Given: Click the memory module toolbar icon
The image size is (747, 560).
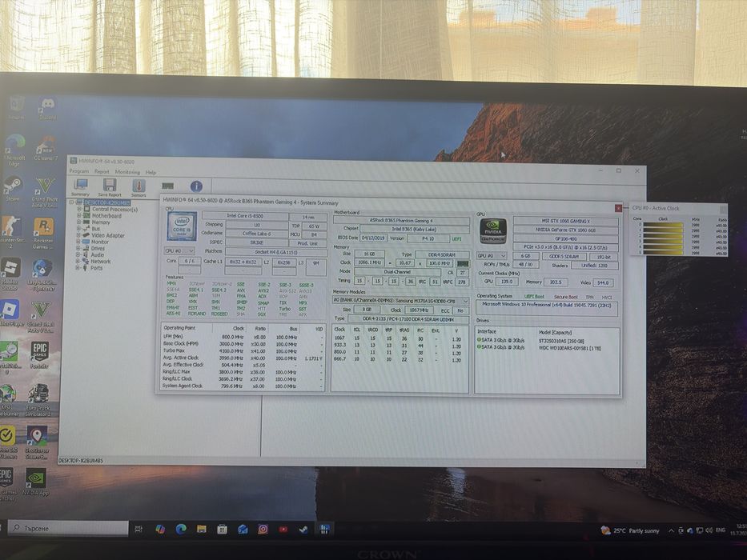Looking at the screenshot, I should click(167, 186).
